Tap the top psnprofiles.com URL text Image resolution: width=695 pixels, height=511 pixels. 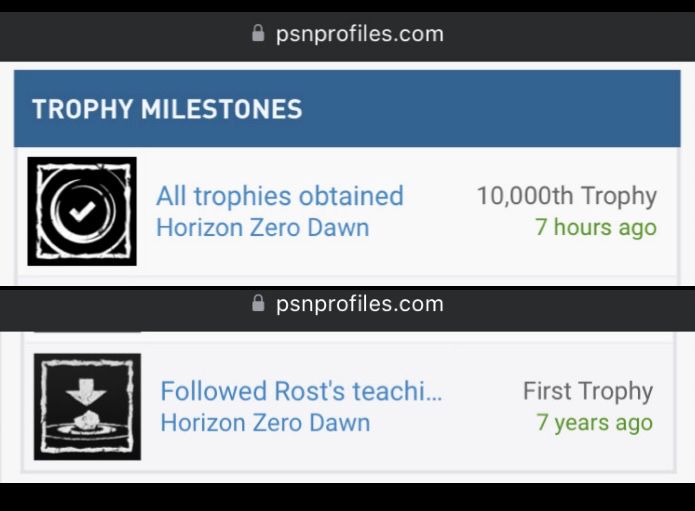tap(359, 34)
